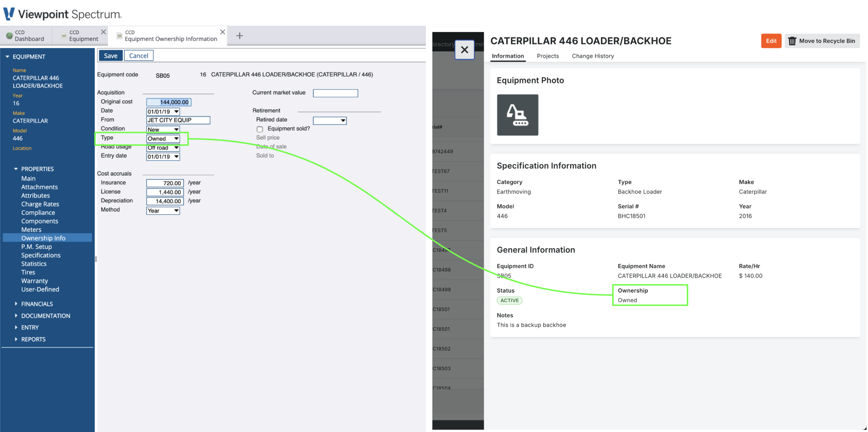Screen dimensions: 868x432
Task: Open Meters in the sidebar
Action: [x=31, y=230]
